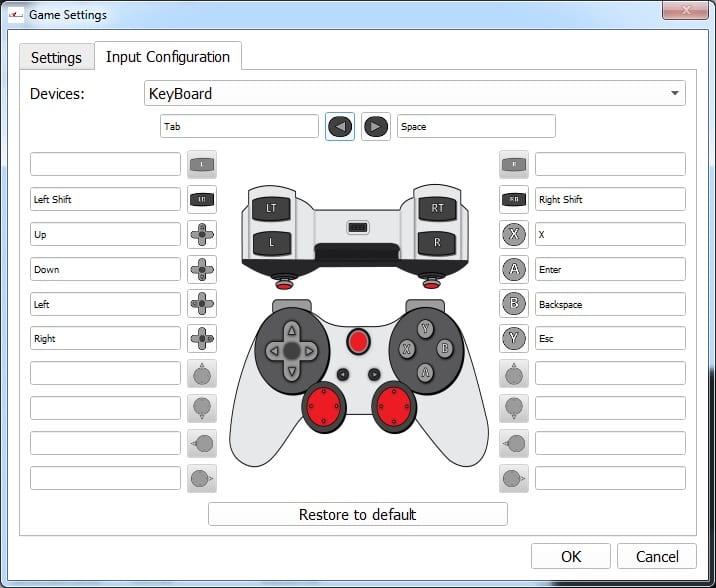Screen dimensions: 716x588
Task: Click the D-pad icon beside Up field
Action: point(202,234)
